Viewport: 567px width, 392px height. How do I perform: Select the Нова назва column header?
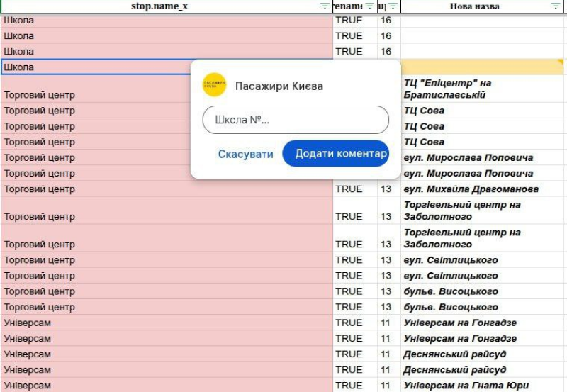(474, 6)
